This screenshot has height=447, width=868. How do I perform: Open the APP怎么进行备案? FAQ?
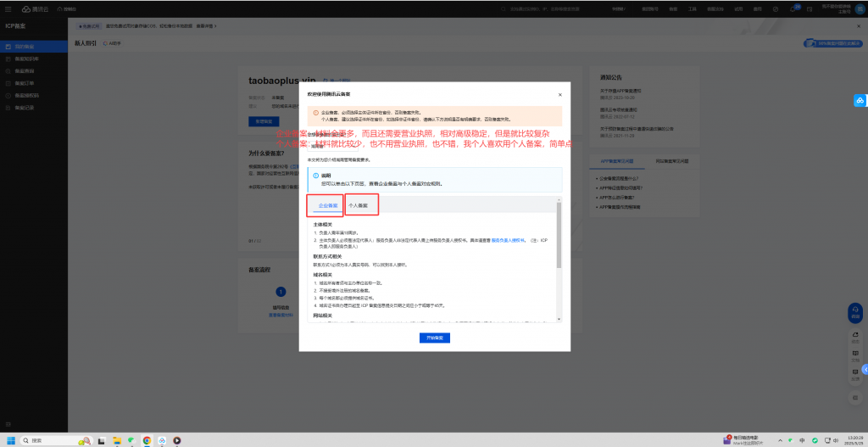615,197
